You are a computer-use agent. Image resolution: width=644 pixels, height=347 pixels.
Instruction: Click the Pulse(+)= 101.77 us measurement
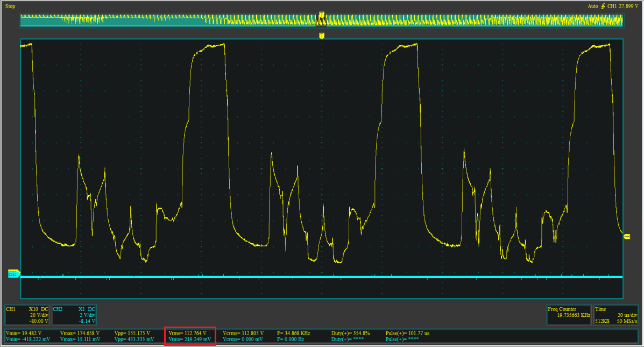pos(407,333)
